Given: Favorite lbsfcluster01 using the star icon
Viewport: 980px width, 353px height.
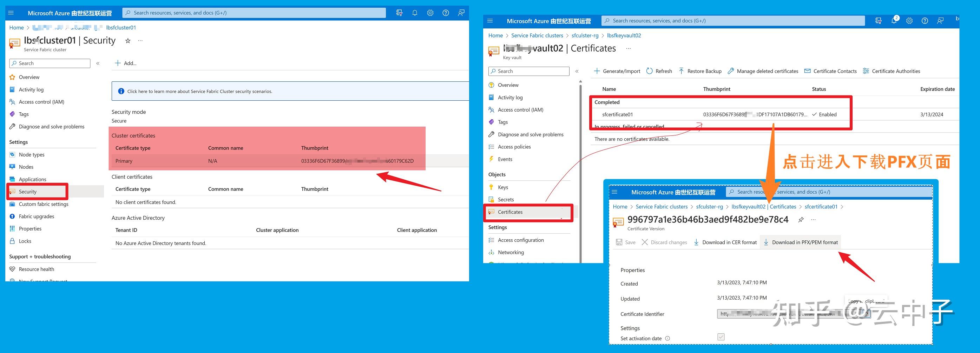Looking at the screenshot, I should [127, 40].
